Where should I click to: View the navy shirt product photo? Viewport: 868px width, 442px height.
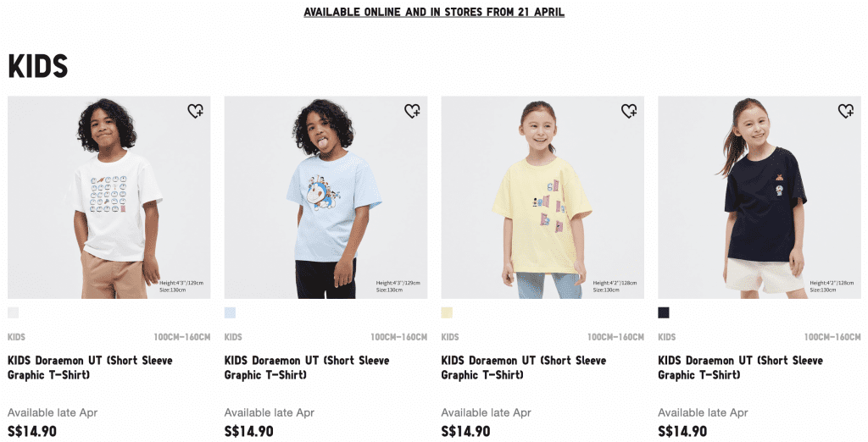(x=759, y=197)
